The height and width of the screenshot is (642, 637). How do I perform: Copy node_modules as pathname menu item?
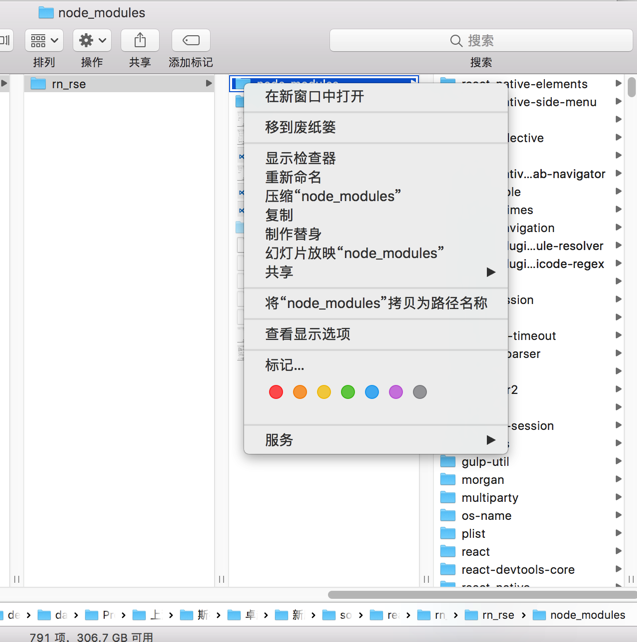pyautogui.click(x=376, y=303)
